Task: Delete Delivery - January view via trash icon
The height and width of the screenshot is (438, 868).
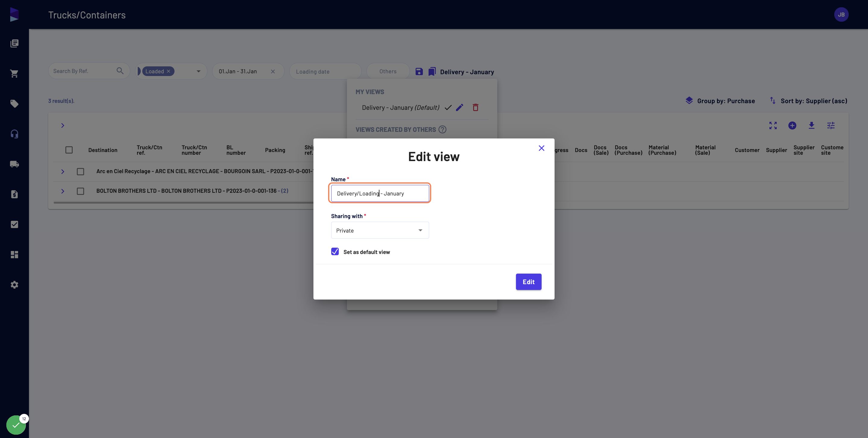Action: (x=476, y=108)
